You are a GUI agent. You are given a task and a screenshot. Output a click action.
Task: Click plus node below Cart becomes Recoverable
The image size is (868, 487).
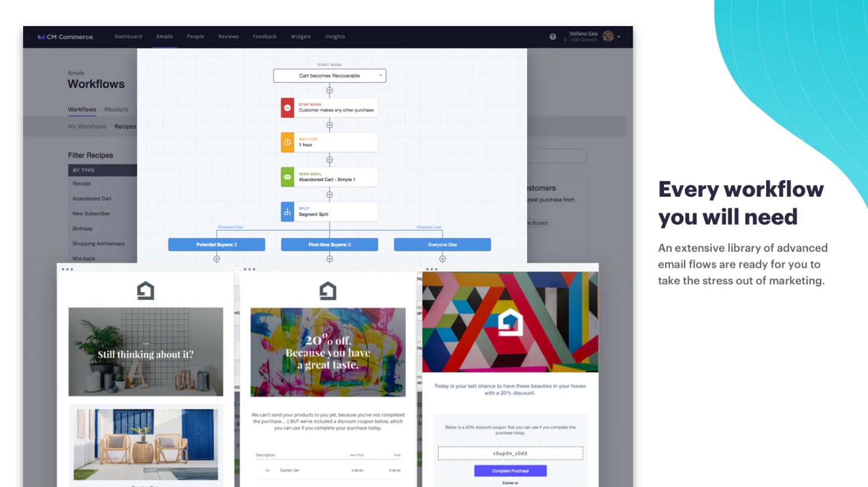pos(330,91)
